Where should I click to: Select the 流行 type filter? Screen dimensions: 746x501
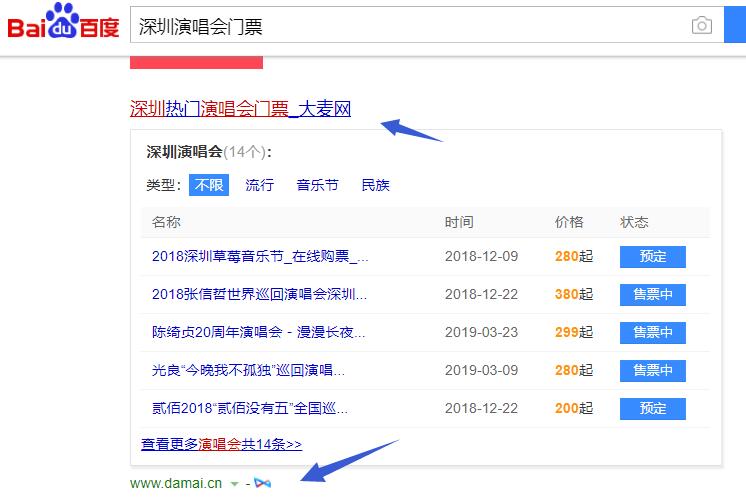(x=260, y=185)
